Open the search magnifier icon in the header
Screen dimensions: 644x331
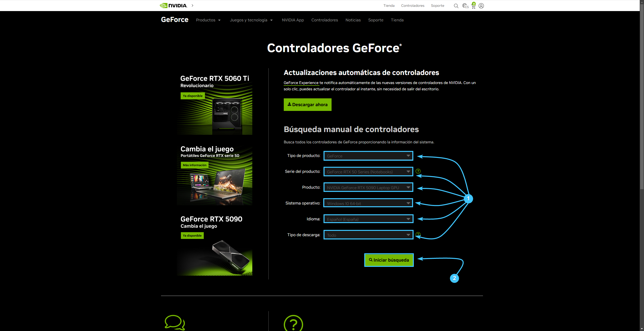pos(456,6)
